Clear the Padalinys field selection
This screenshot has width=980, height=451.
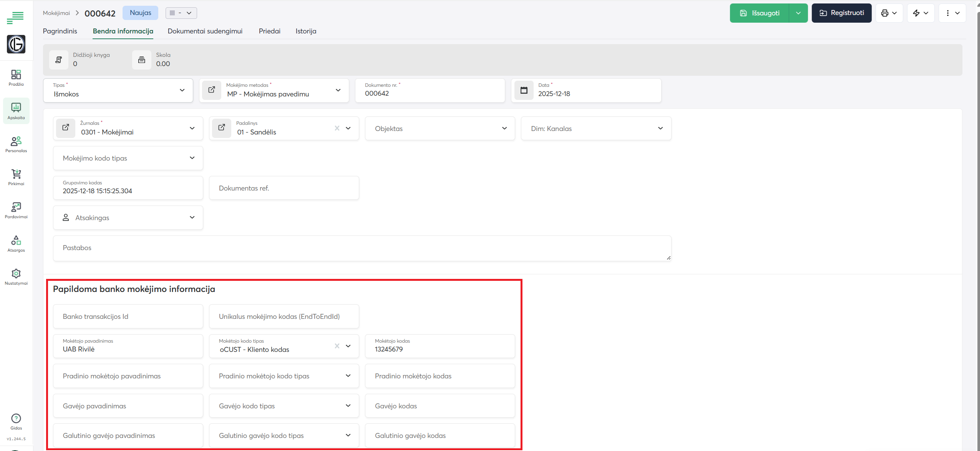337,128
